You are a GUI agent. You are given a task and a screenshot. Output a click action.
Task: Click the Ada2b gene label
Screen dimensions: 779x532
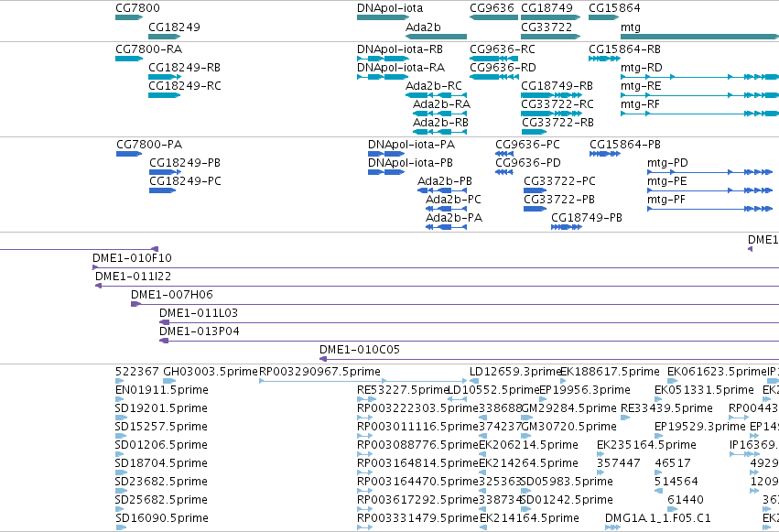pos(423,27)
